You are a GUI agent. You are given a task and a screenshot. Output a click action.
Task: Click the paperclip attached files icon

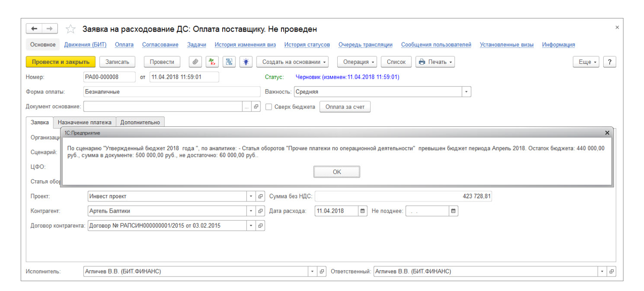coord(195,62)
